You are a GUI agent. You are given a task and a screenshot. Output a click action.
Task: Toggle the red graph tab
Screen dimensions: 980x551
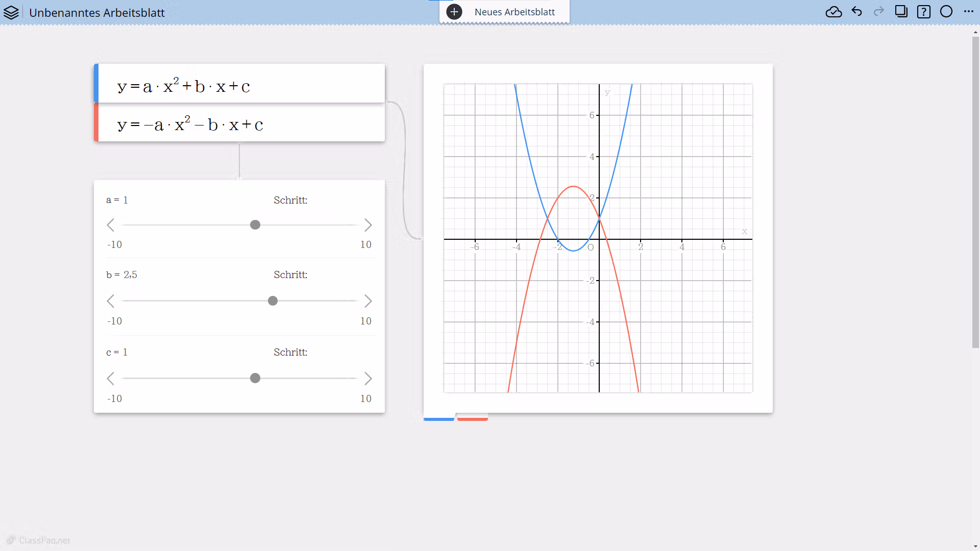(x=473, y=418)
